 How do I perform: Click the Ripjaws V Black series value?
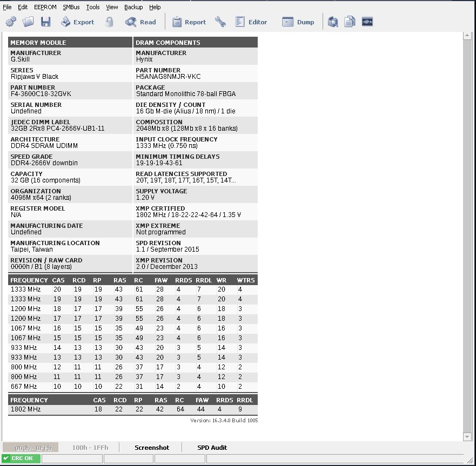click(34, 77)
